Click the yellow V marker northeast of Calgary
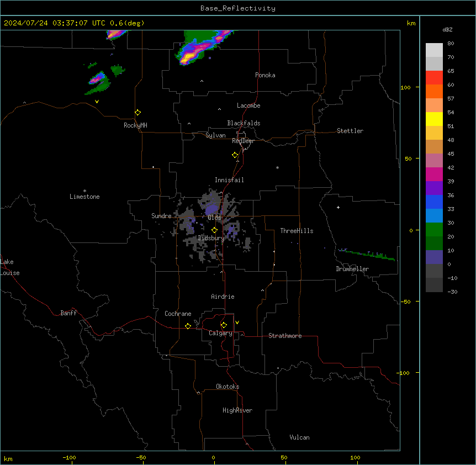476x465 pixels. tap(237, 323)
